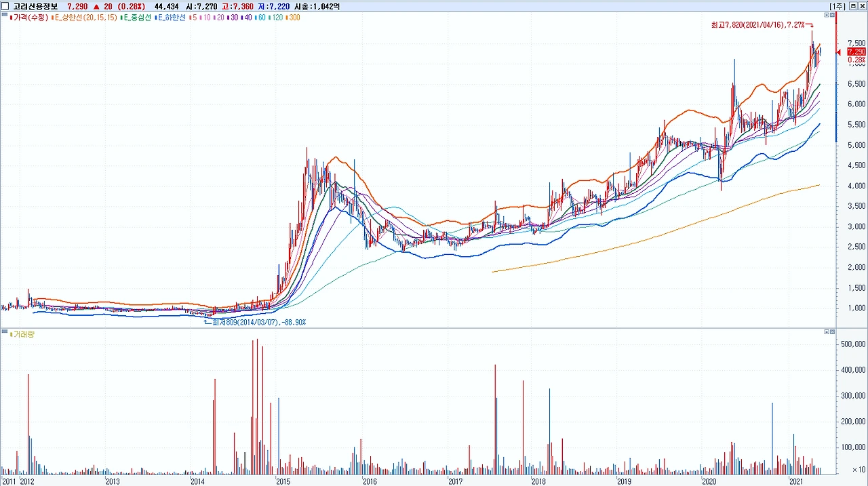868x486 pixels.
Task: Click the 저:7,220 low price value
Action: (275, 6)
